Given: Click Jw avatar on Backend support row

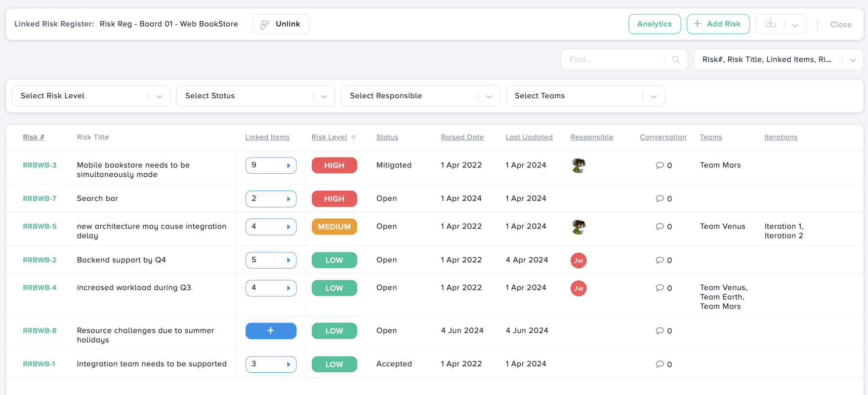Looking at the screenshot, I should click(579, 260).
